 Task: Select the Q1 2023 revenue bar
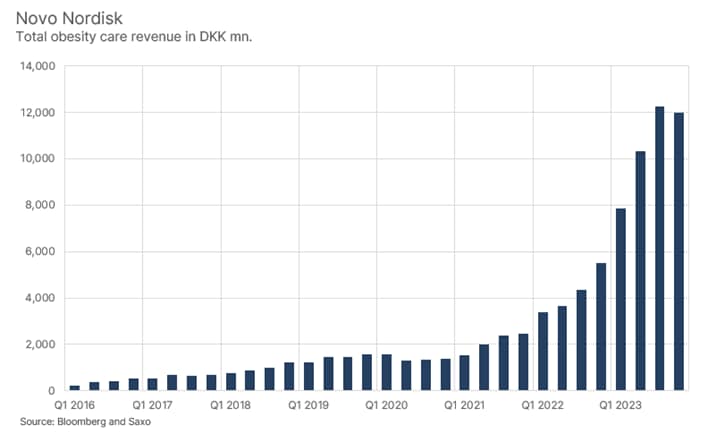click(x=621, y=299)
